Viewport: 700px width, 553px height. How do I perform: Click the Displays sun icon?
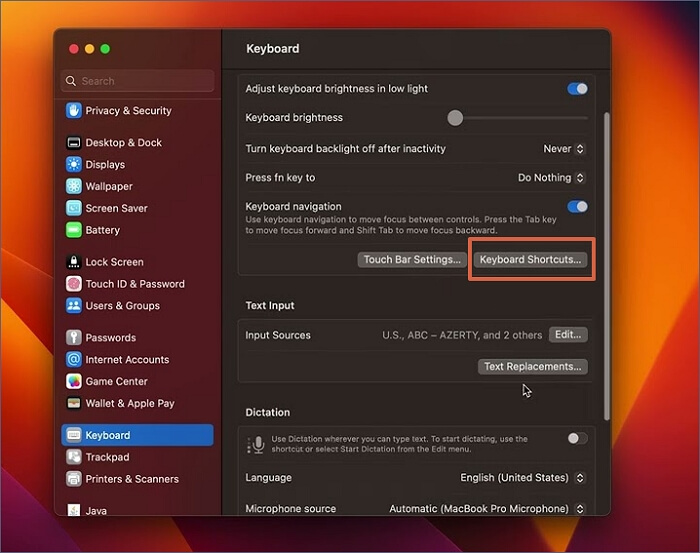coord(74,164)
